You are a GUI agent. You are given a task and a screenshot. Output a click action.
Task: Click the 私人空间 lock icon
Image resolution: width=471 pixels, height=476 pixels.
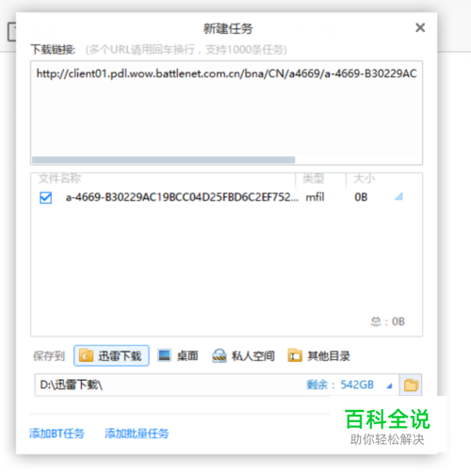pyautogui.click(x=219, y=356)
